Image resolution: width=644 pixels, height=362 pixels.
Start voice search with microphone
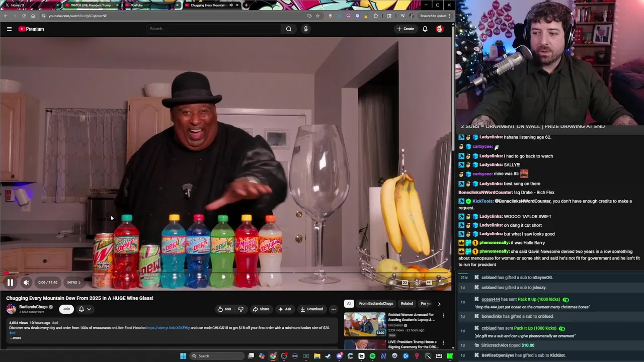point(305,29)
